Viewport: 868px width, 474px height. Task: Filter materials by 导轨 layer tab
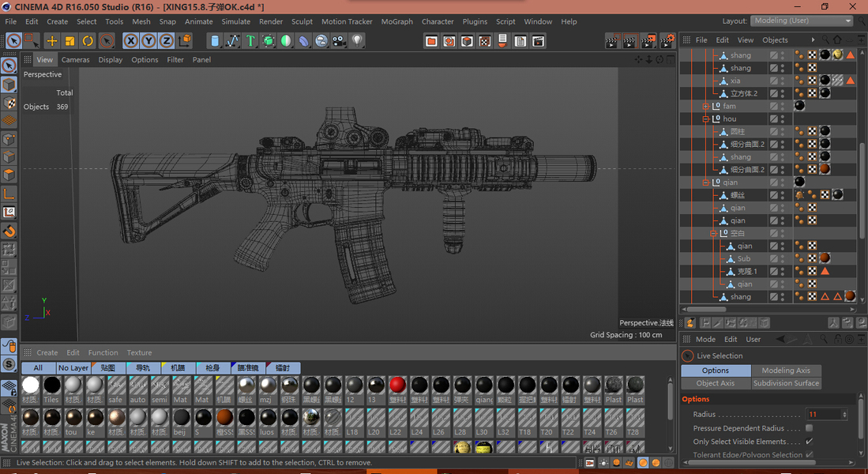pyautogui.click(x=143, y=367)
